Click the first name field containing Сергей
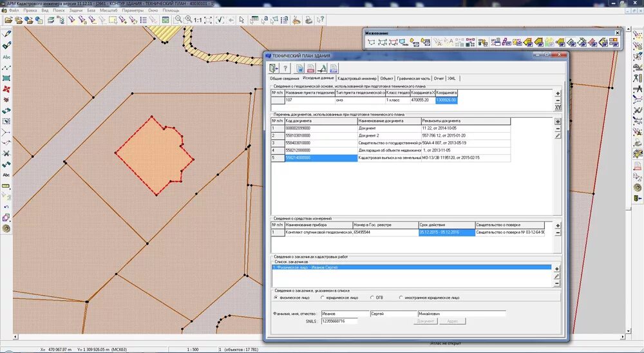The image size is (644, 353). click(393, 314)
